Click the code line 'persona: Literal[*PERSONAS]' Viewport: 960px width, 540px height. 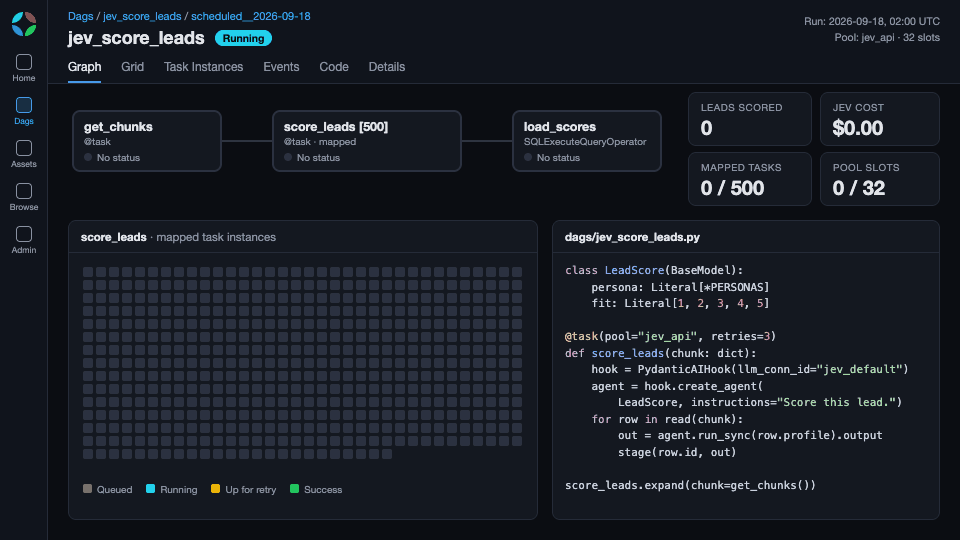[x=680, y=287]
